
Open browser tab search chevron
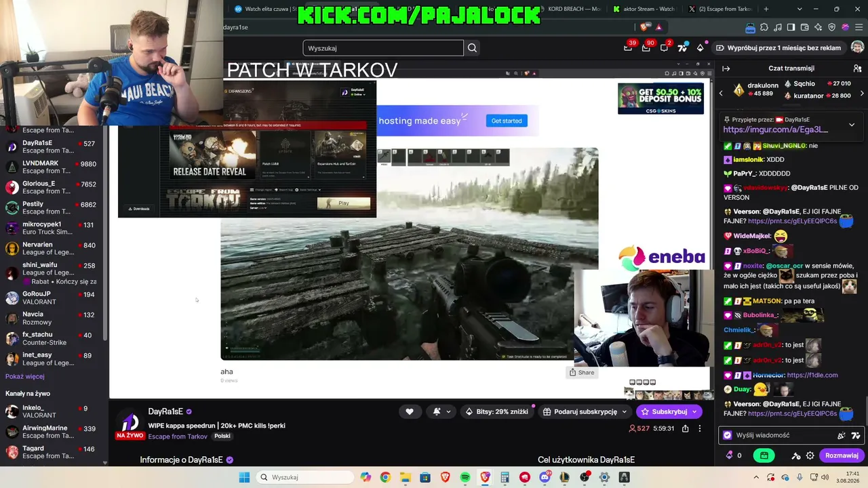coord(800,9)
